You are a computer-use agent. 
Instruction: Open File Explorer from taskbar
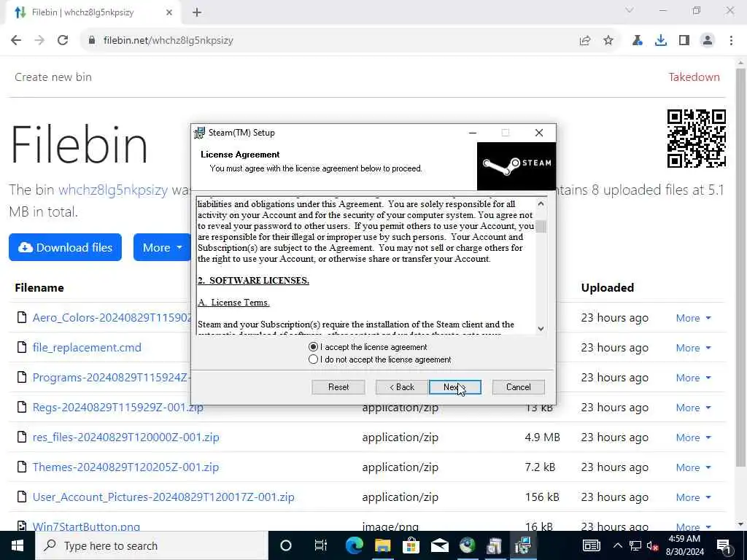coord(382,545)
